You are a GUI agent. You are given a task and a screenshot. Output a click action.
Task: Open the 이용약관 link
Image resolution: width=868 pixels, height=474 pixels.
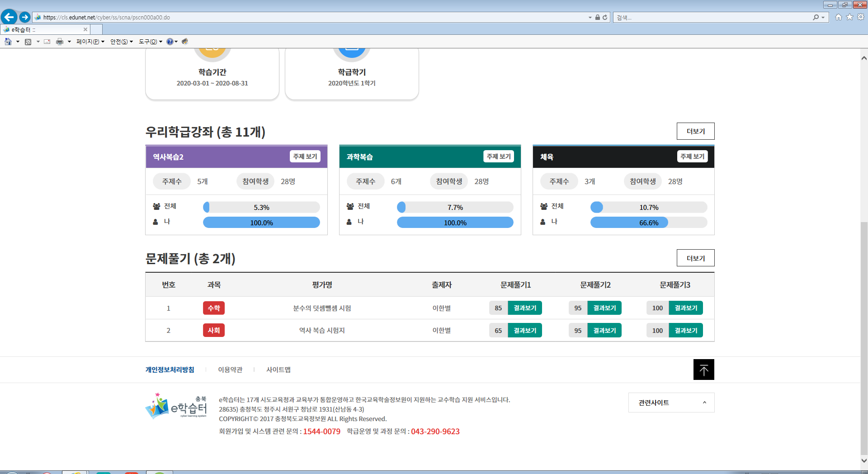[x=230, y=370]
